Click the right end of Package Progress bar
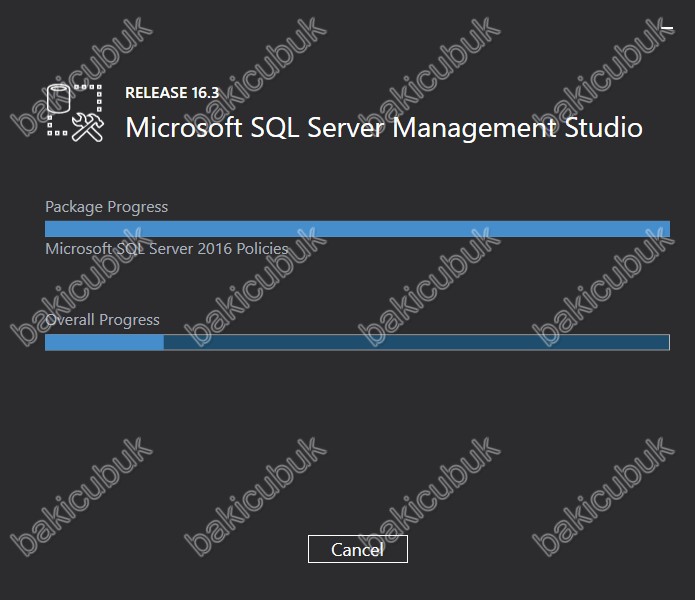Screen dimensions: 695x600 coord(665,229)
